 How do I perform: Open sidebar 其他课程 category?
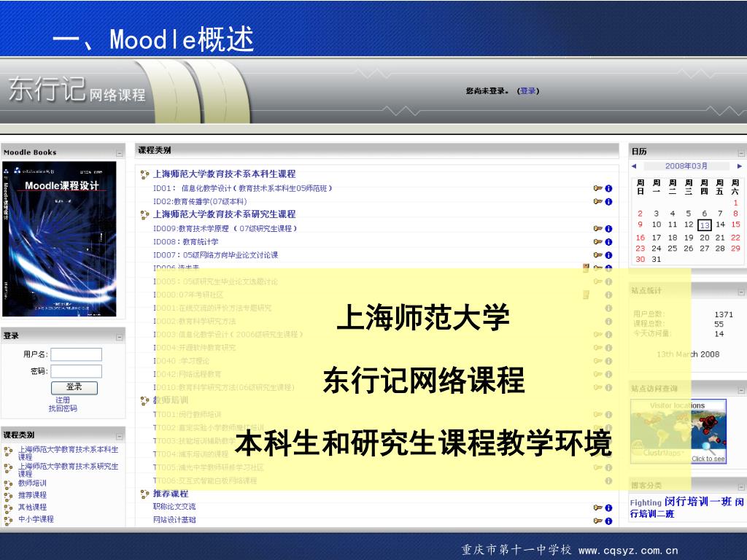(x=32, y=507)
